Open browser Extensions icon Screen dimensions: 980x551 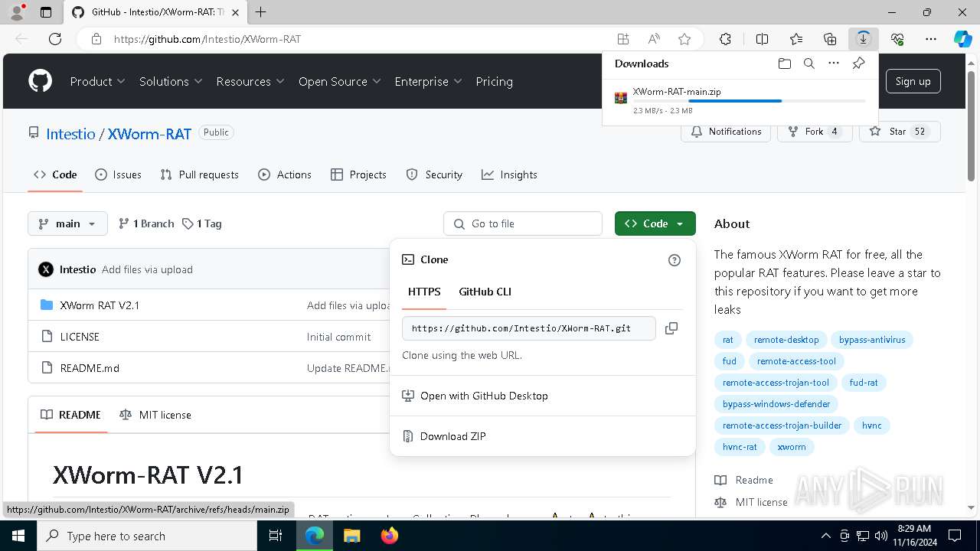point(725,39)
